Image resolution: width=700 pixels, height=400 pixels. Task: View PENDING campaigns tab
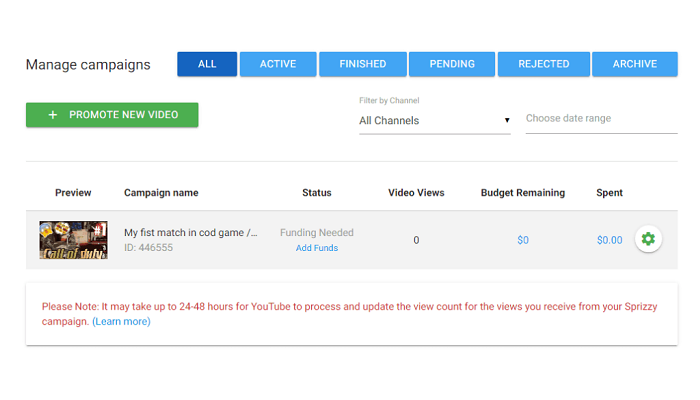click(452, 64)
